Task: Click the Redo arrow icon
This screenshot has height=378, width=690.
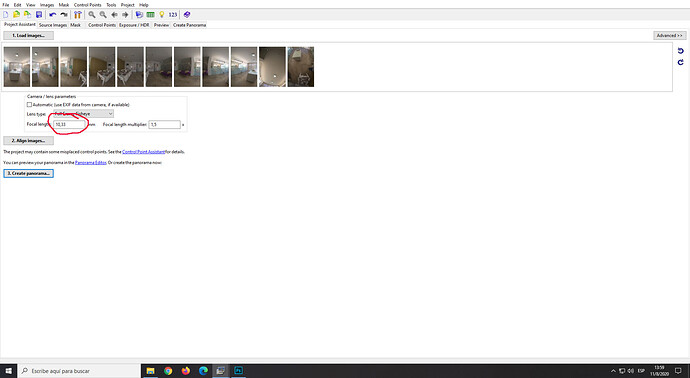Action: [x=64, y=15]
